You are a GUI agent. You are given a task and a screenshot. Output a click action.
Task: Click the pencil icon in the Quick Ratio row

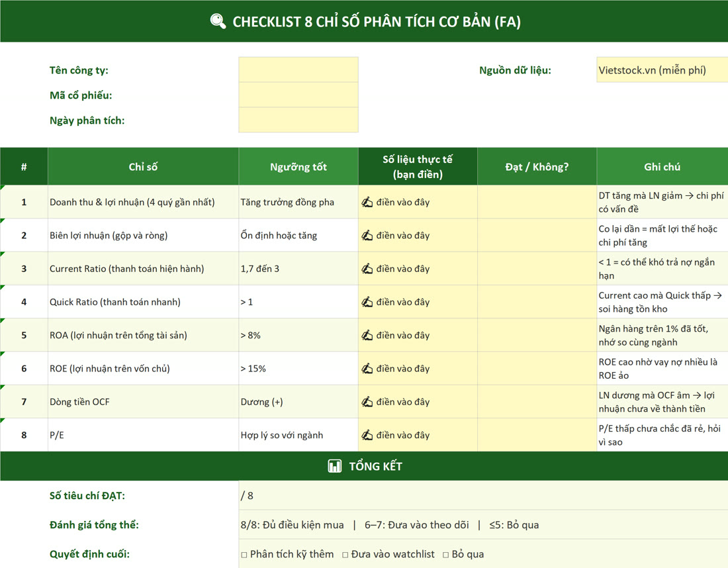[x=367, y=302]
